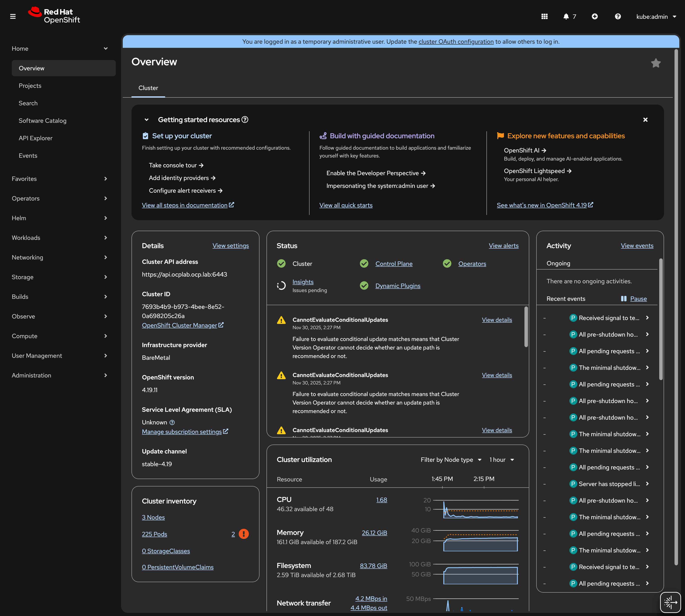Viewport: 685px width, 616px height.
Task: Open the notifications bell icon
Action: [x=566, y=16]
